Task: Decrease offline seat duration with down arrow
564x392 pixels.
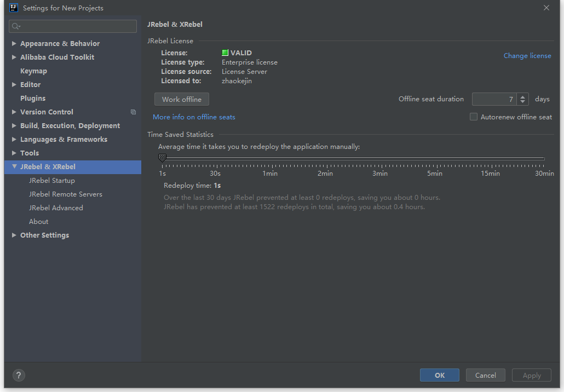Action: coord(522,102)
